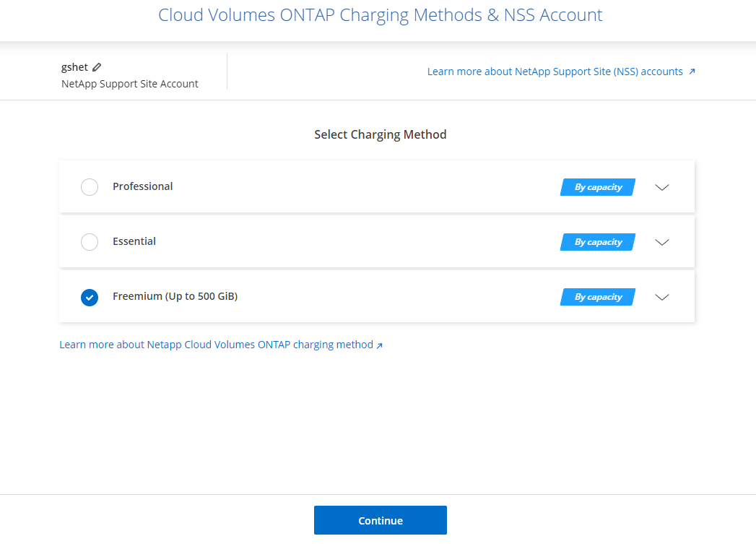Click the pencil edit icon beside gshet
The width and height of the screenshot is (756, 544).
pyautogui.click(x=97, y=67)
